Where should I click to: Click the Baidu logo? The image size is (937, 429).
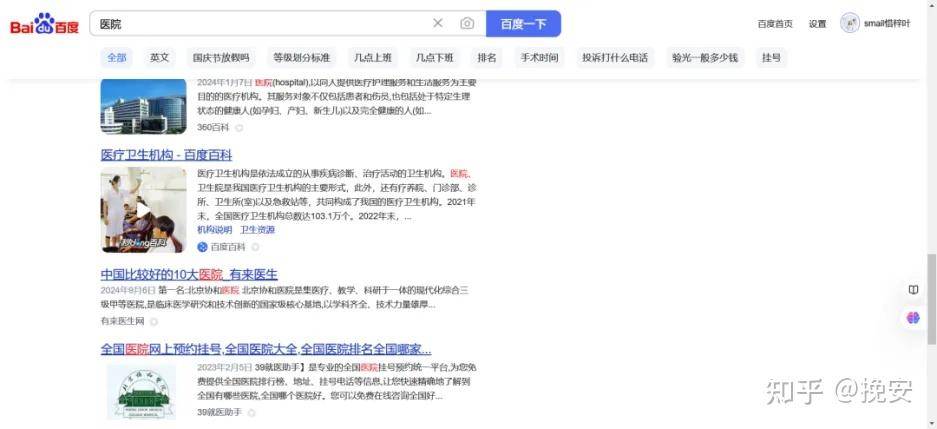[44, 24]
